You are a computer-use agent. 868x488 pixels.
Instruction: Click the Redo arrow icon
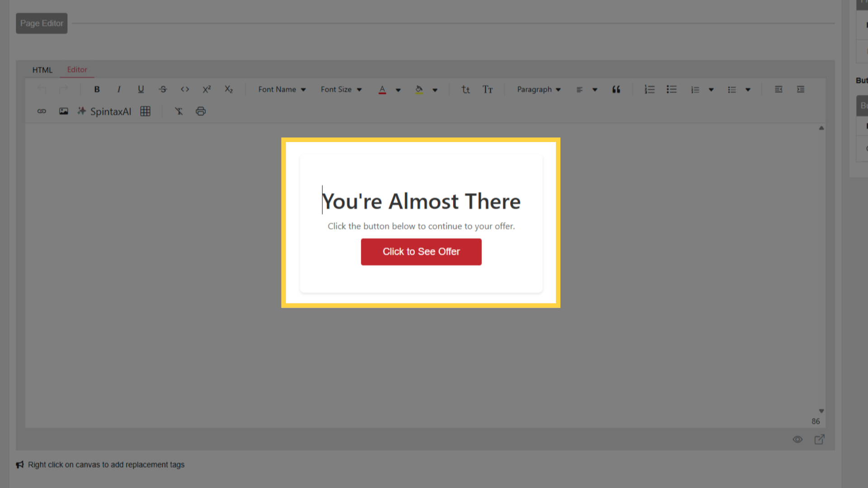64,90
